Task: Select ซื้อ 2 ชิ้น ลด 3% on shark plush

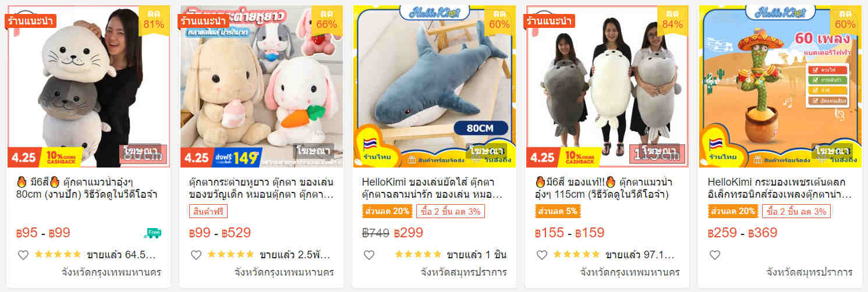Action: (x=451, y=211)
